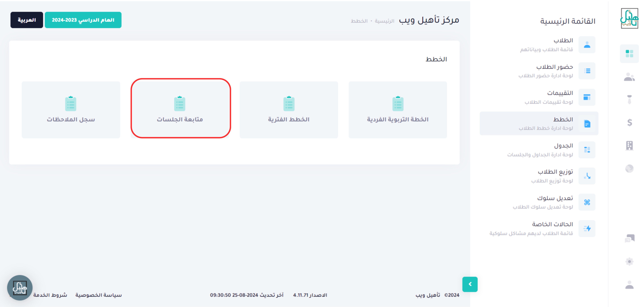Screen dimensions: 644x307
Task: Open the dashboard grid icon in far-right rail
Action: coord(629,53)
